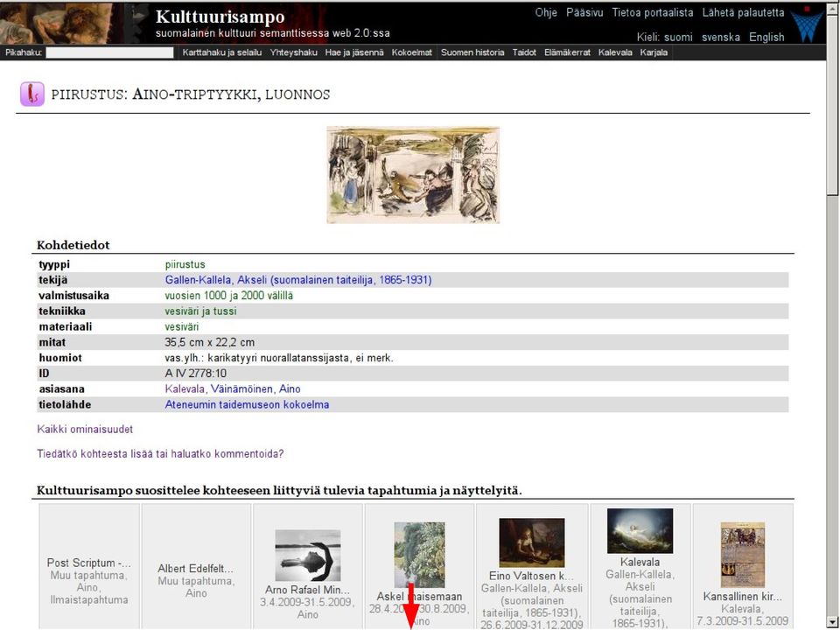Click the scrollbar down arrow

pyautogui.click(x=832, y=621)
